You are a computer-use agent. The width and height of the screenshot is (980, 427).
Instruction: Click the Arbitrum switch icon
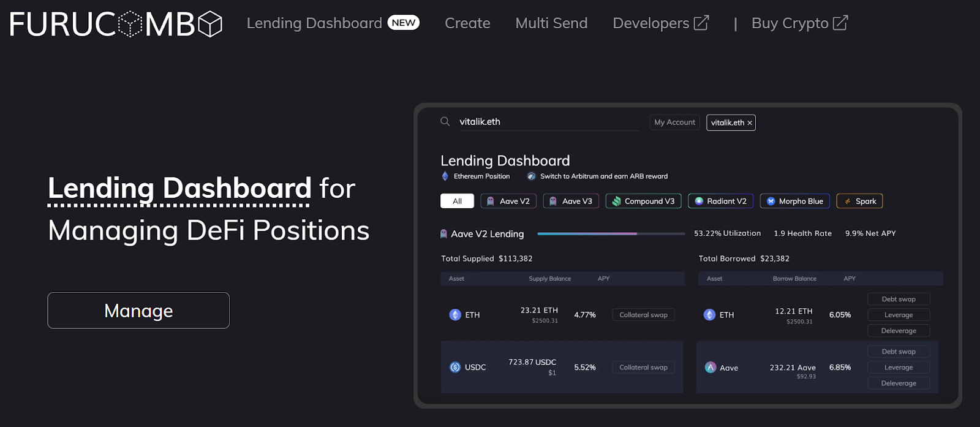[532, 176]
